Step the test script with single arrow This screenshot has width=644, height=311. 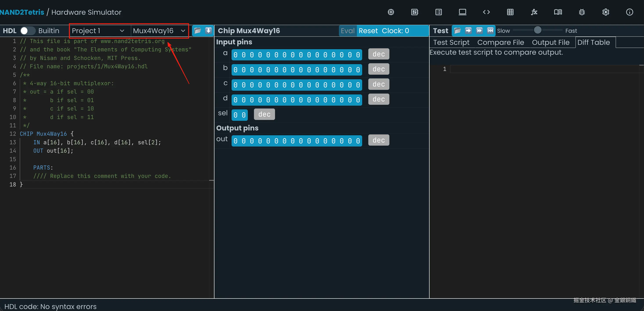click(468, 31)
